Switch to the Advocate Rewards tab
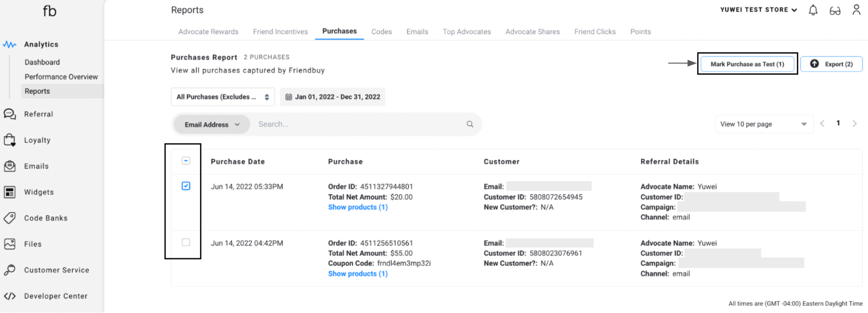Image resolution: width=868 pixels, height=313 pixels. click(x=208, y=32)
